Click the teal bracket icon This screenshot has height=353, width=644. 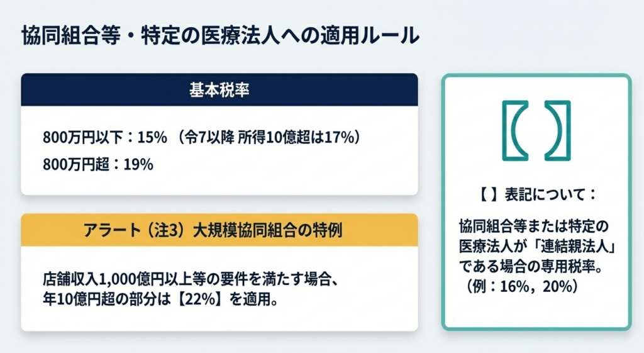pos(536,130)
